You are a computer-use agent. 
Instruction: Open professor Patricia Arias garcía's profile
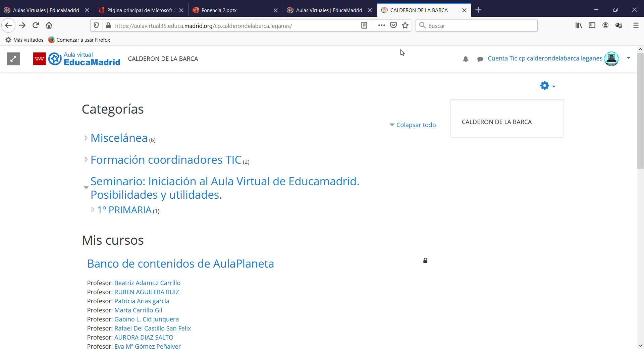pos(142,301)
